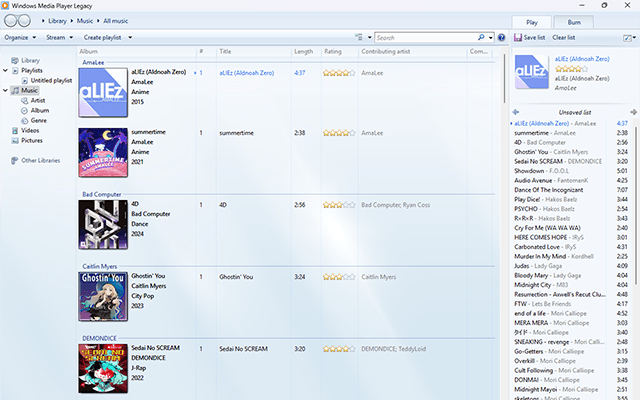640x400 pixels.
Task: Select Ghostin' You title cell
Action: [236, 277]
